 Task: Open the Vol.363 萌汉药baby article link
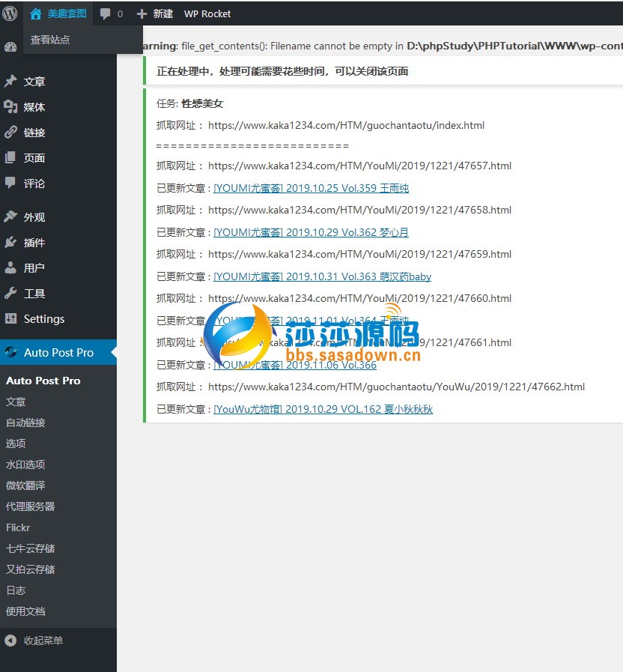point(322,276)
